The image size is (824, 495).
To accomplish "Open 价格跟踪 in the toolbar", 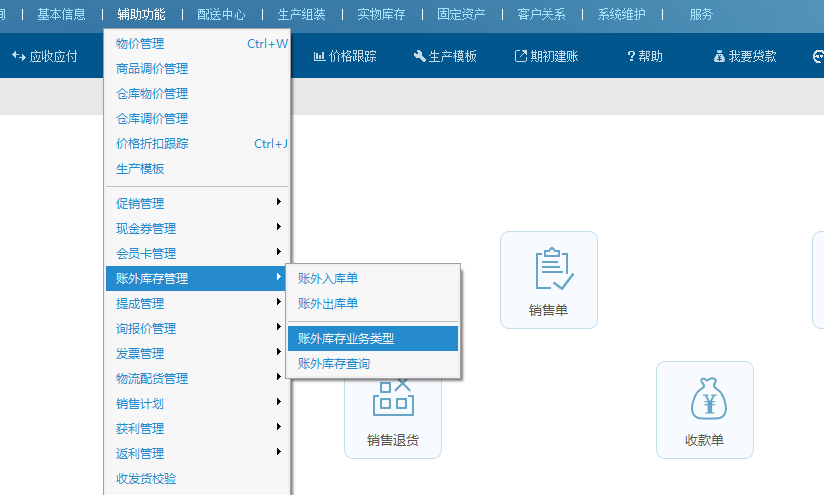I will [345, 56].
